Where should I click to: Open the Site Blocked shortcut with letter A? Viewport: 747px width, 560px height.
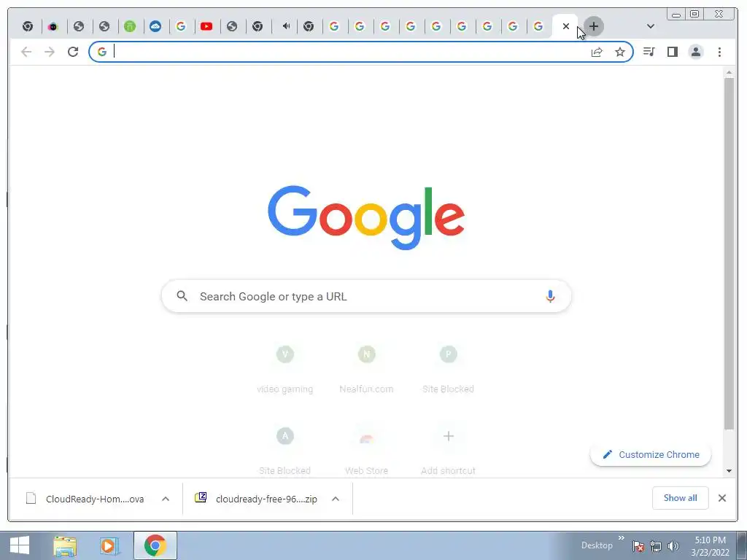(x=285, y=450)
